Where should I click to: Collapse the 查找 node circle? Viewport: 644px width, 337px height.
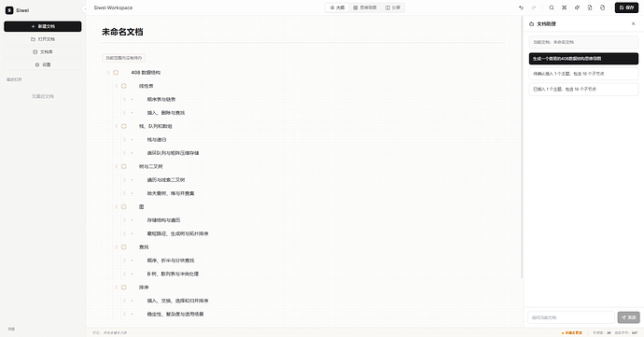123,247
